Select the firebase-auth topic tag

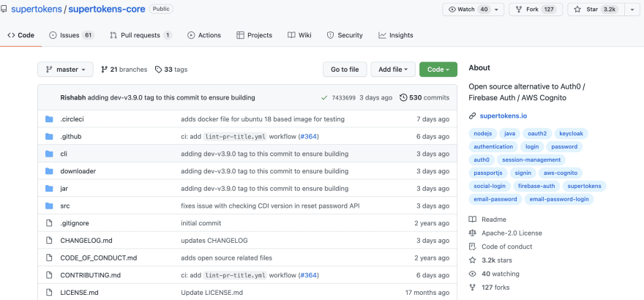click(x=536, y=186)
